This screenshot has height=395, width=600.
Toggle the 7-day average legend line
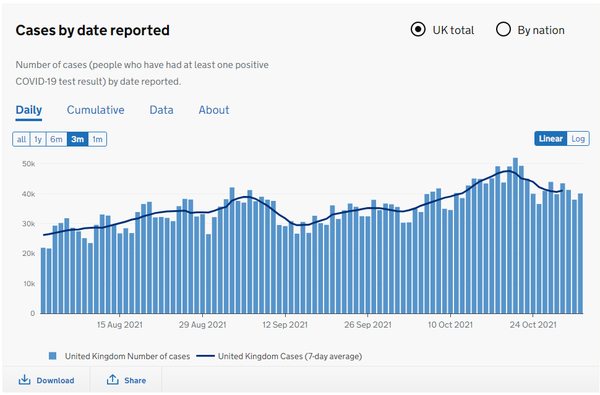205,356
